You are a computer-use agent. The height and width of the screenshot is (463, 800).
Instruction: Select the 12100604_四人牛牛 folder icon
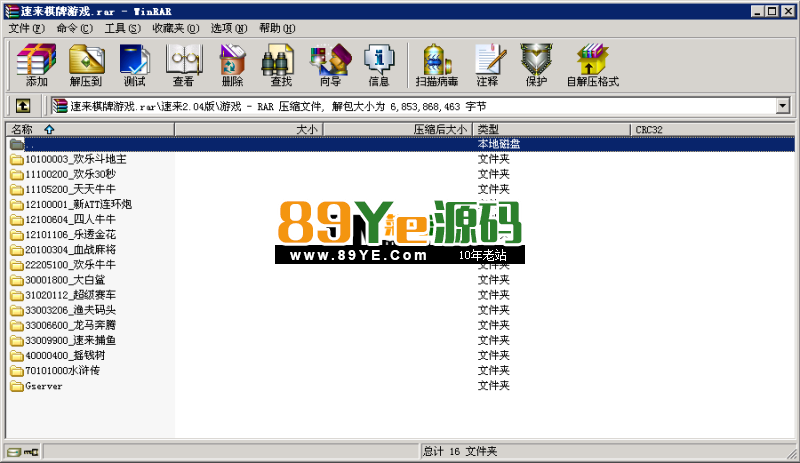tap(17, 220)
